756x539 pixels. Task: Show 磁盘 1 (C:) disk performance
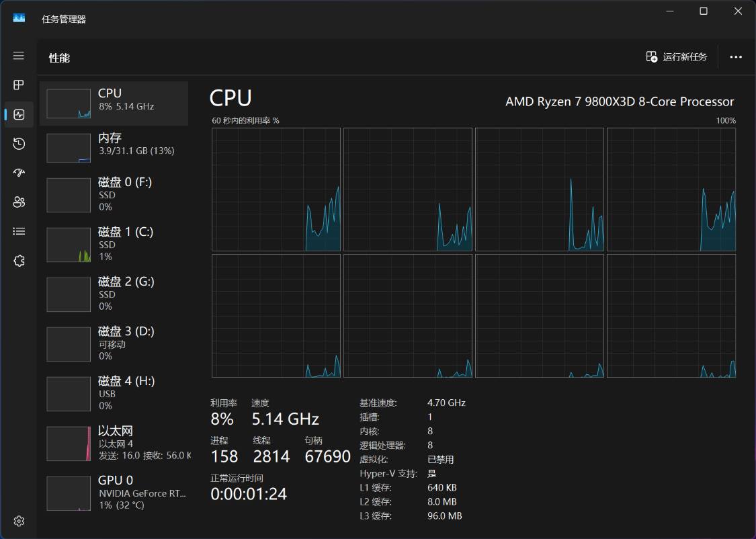tap(114, 245)
